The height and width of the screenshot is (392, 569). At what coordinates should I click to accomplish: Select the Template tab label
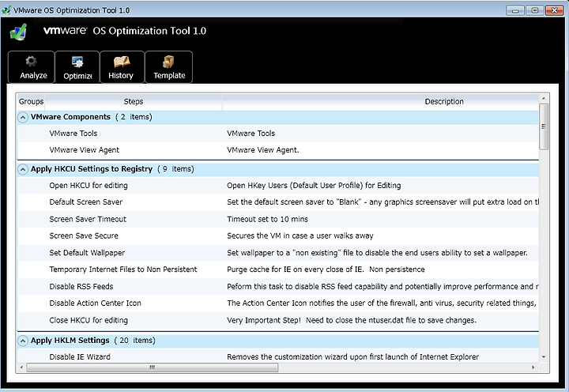point(169,76)
